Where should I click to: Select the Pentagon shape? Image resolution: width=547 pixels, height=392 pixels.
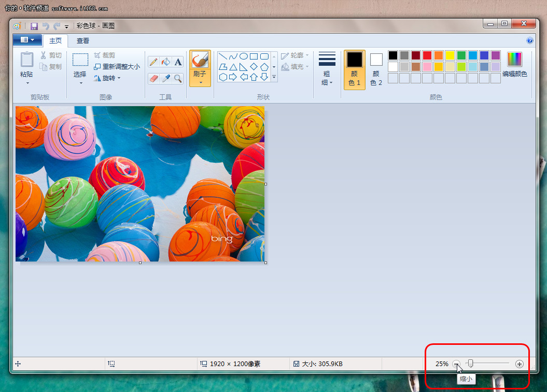point(264,67)
